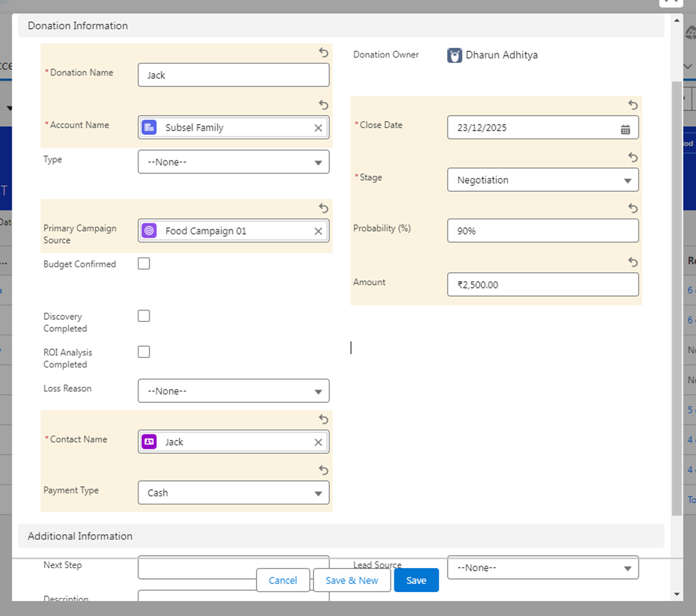Click the Donation Owner label
This screenshot has width=696, height=616.
tap(386, 55)
